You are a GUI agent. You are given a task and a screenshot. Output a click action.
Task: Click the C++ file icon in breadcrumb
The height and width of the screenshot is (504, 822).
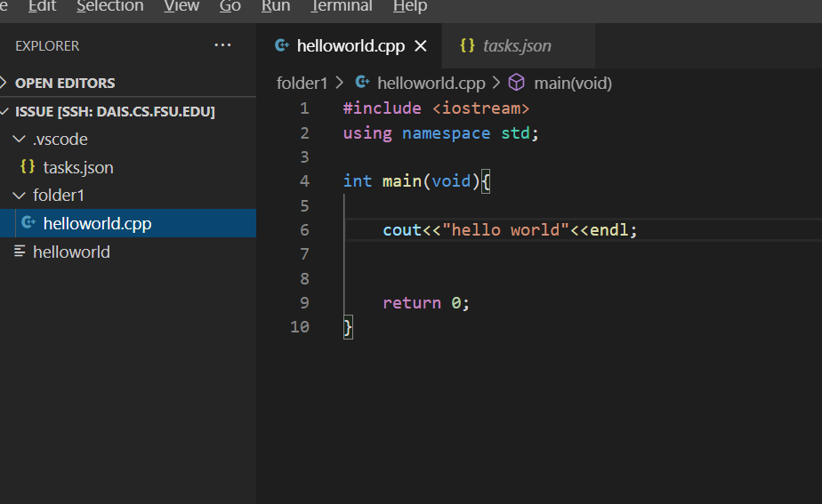(362, 82)
